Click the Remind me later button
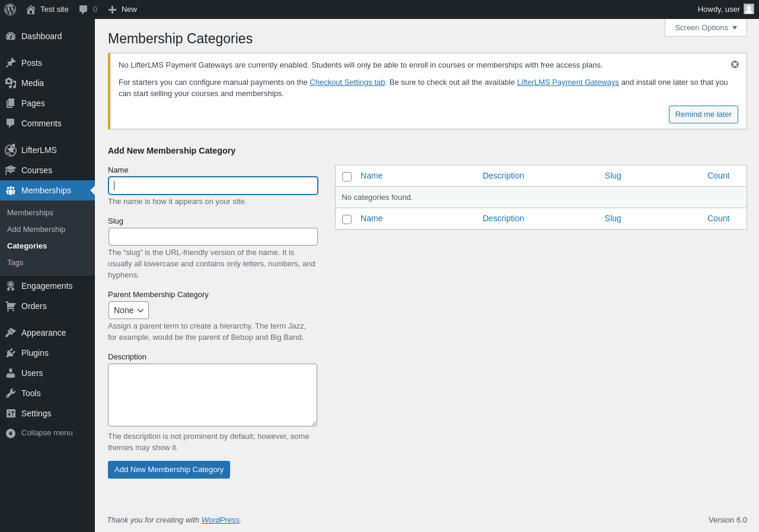This screenshot has height=532, width=759. (x=703, y=114)
